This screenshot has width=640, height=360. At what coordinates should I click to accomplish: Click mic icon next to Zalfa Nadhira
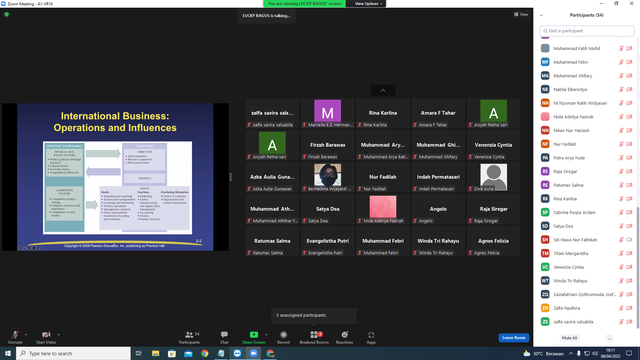[621, 308]
